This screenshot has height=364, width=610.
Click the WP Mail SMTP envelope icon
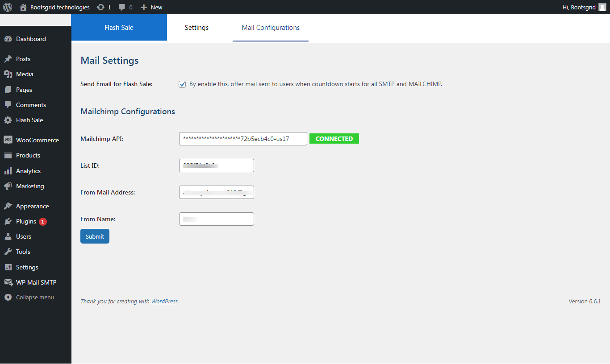point(8,282)
